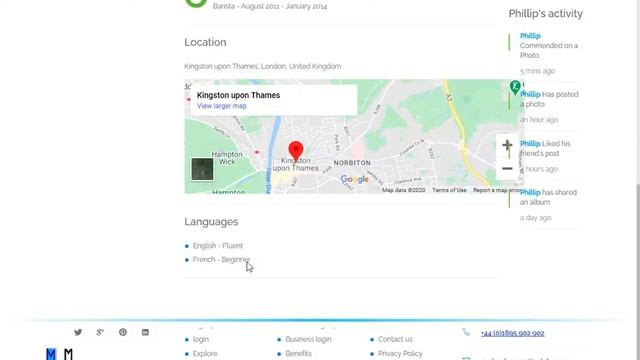Click the Barista - August 2011 - January 2014 line
Viewport: 640px width, 360px height.
(x=270, y=6)
